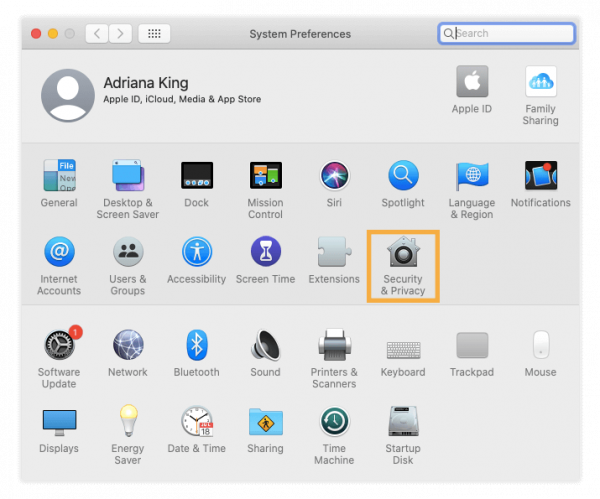This screenshot has height=499, width=600.
Task: Click the Adriana King name
Action: click(x=146, y=83)
